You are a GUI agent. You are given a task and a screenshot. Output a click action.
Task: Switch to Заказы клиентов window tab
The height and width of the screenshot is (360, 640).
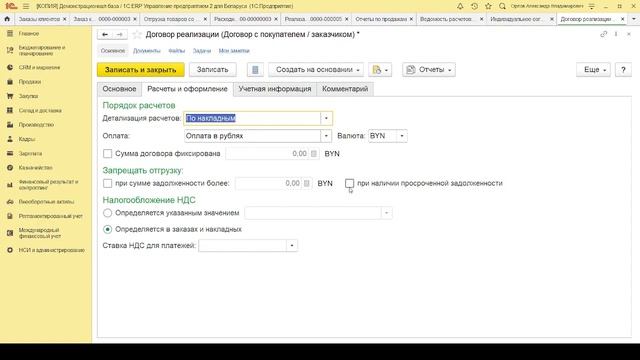[x=39, y=19]
